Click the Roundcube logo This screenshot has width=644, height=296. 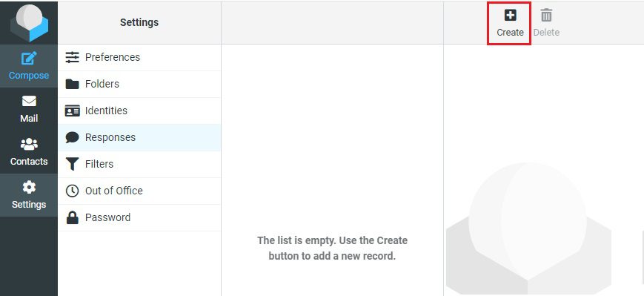pos(30,22)
